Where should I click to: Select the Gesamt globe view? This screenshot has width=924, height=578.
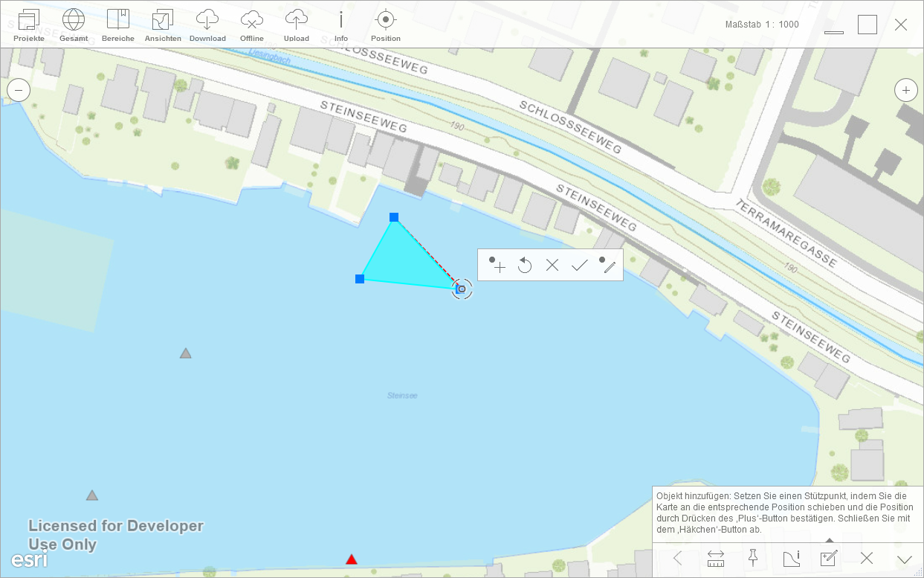tap(74, 25)
